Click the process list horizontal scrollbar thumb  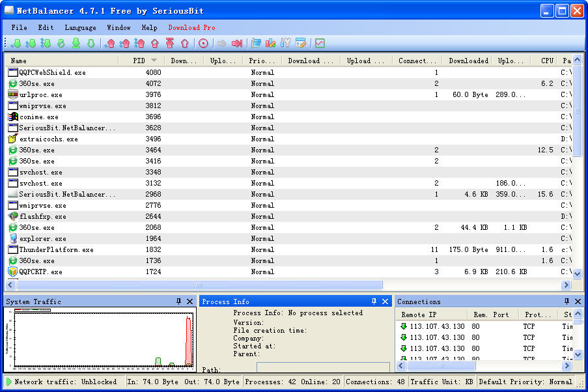coord(199,285)
